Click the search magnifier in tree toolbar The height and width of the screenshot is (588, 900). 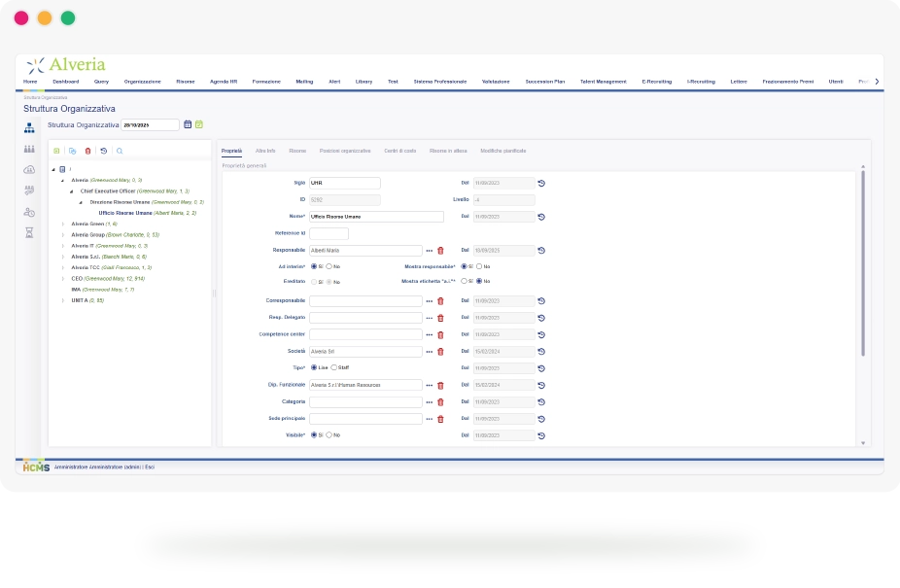point(120,151)
